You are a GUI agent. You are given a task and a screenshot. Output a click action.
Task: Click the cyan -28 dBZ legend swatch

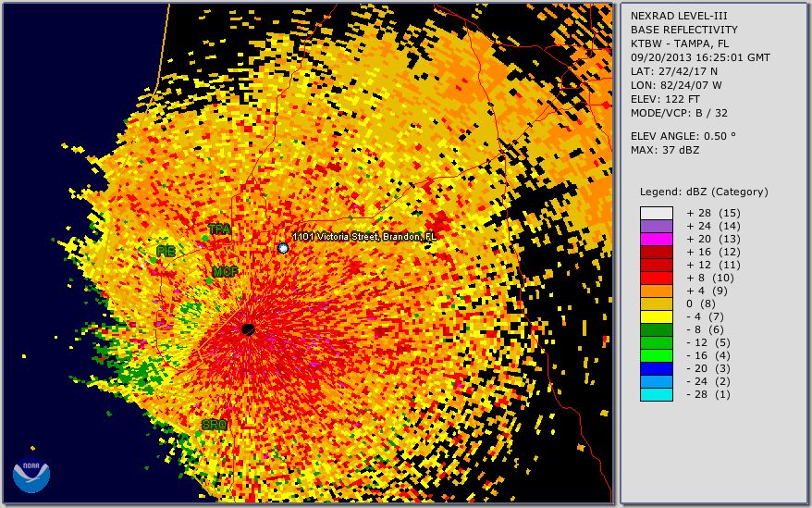[656, 395]
